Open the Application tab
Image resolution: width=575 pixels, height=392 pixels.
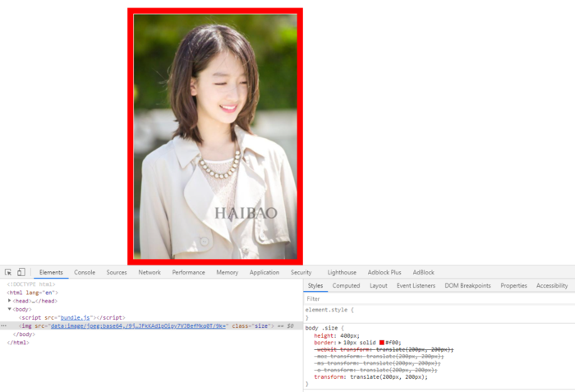pos(264,272)
